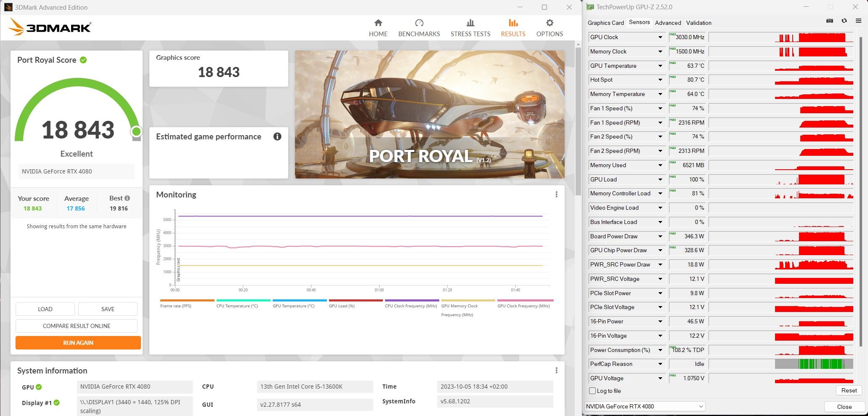Click the orange RUN AGAIN button

[x=78, y=343]
